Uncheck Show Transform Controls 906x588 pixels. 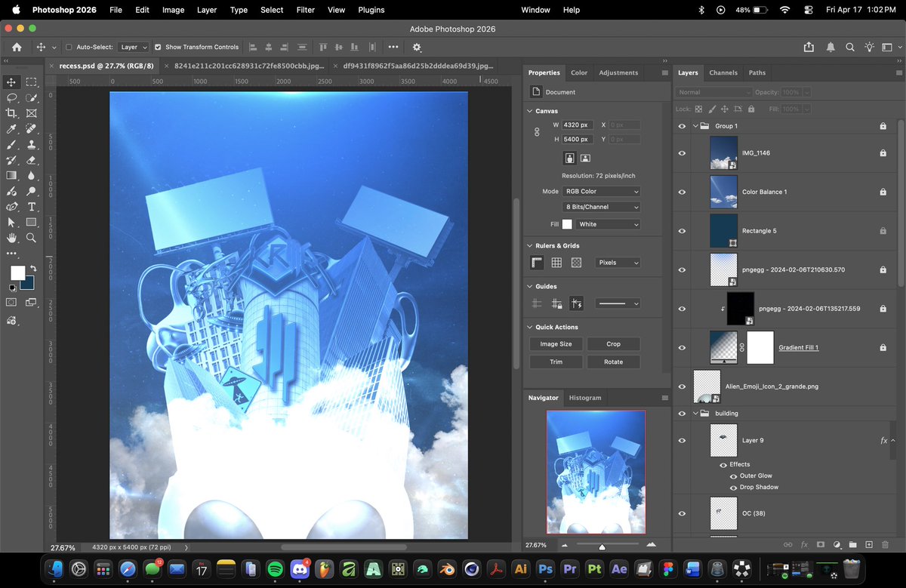coord(158,47)
